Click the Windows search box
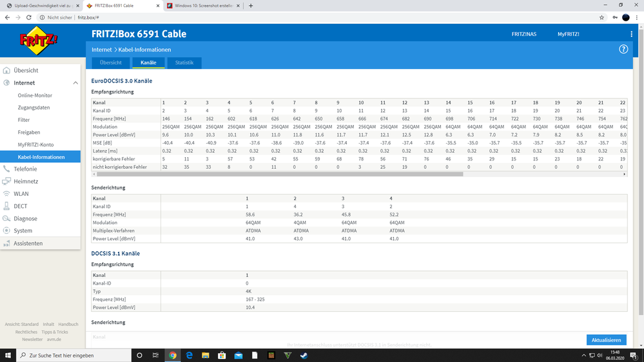This screenshot has height=362, width=644. [x=74, y=356]
